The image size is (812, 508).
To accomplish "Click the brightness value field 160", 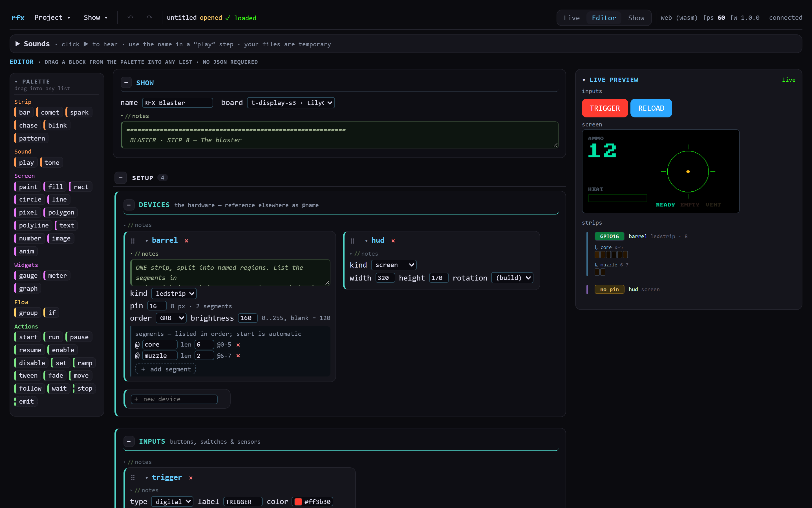I will pyautogui.click(x=248, y=318).
